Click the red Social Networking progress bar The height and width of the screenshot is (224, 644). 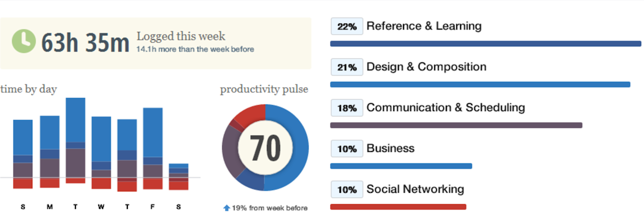click(x=398, y=207)
